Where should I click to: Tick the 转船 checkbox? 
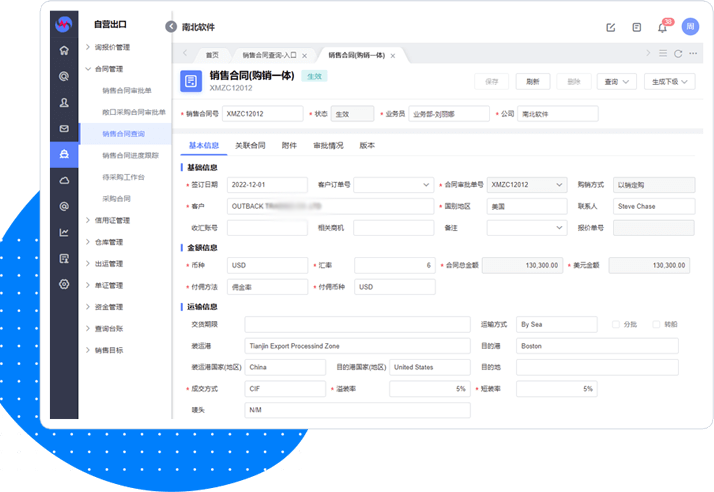tap(657, 324)
